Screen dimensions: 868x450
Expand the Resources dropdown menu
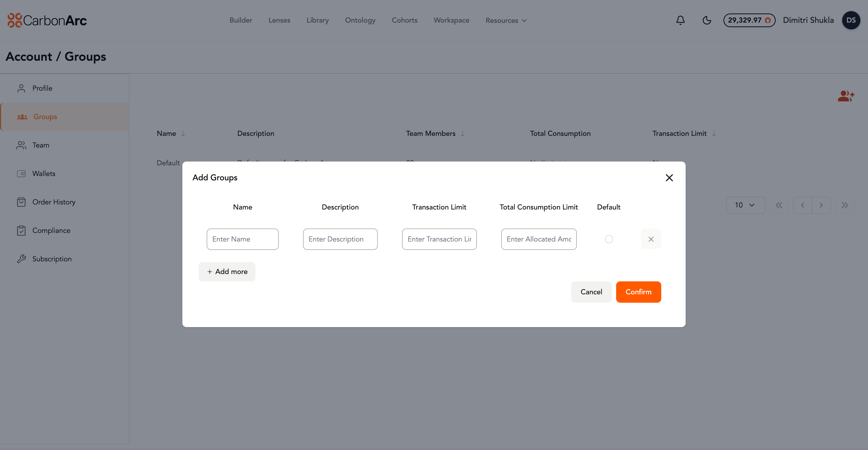point(506,21)
